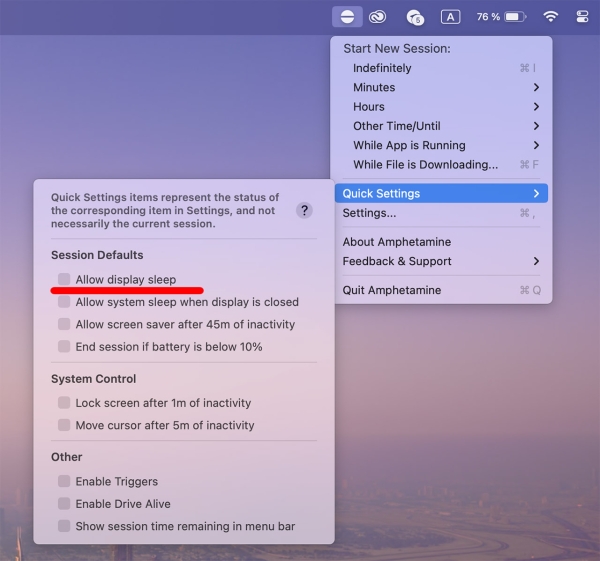Enable Allow display sleep checkbox
The image size is (600, 561).
pyautogui.click(x=64, y=279)
